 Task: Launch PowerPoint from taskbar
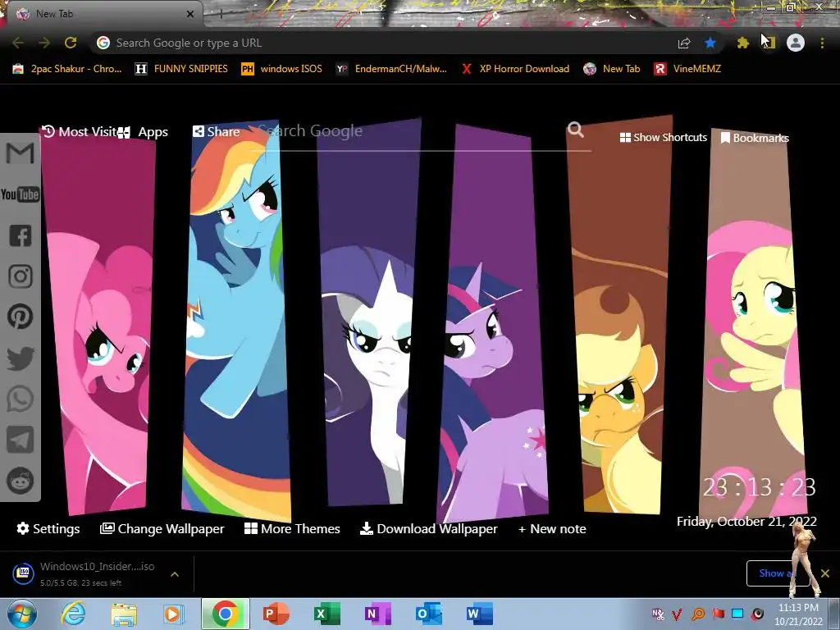pos(276,614)
